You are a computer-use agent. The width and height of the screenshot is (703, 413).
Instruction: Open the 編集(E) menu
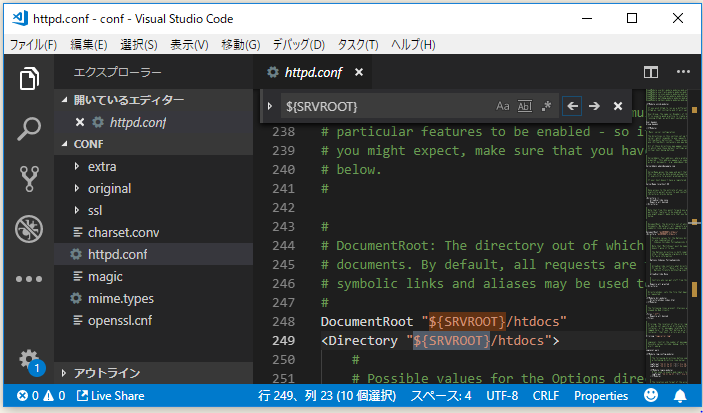pos(89,44)
